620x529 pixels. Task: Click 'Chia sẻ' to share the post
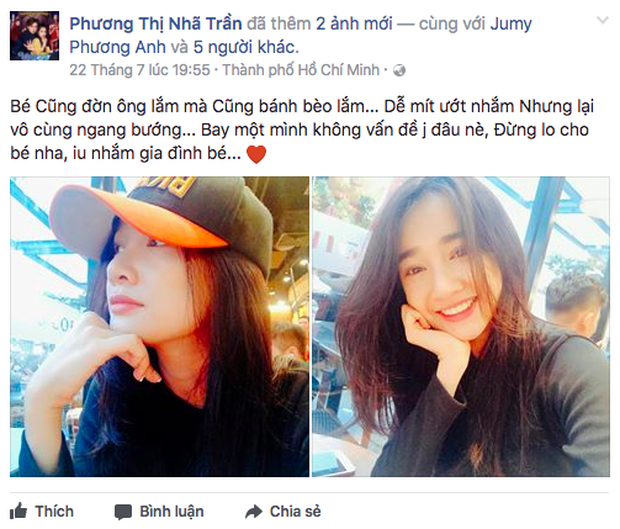coord(295,511)
